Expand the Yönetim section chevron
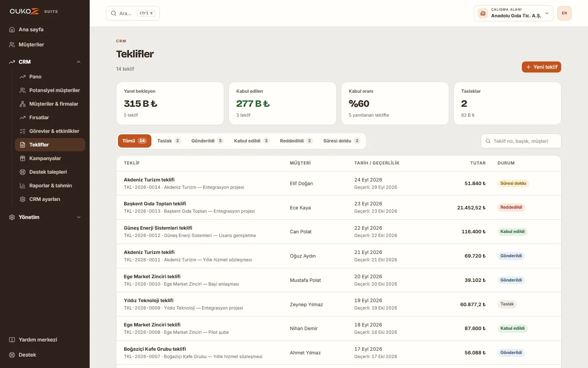The height and width of the screenshot is (368, 588). [x=79, y=217]
